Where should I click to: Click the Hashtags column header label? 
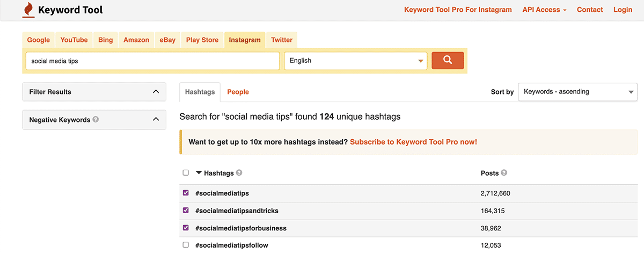219,173
